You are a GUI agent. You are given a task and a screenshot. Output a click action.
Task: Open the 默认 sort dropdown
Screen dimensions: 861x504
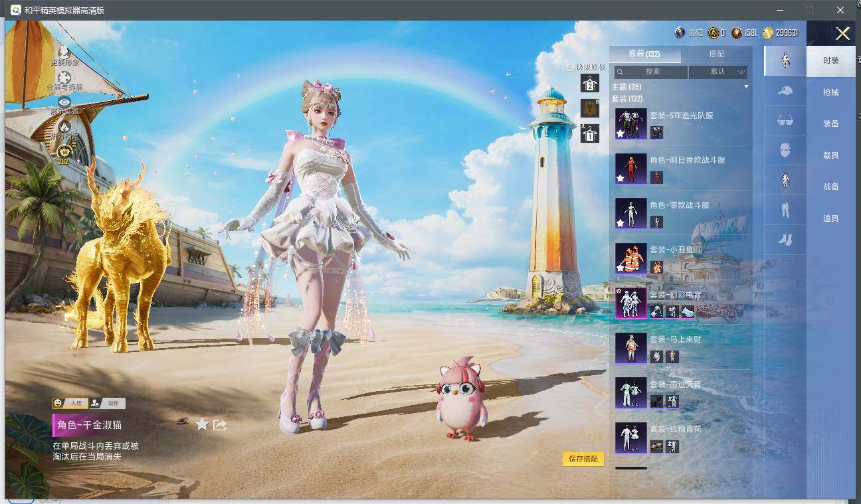718,72
